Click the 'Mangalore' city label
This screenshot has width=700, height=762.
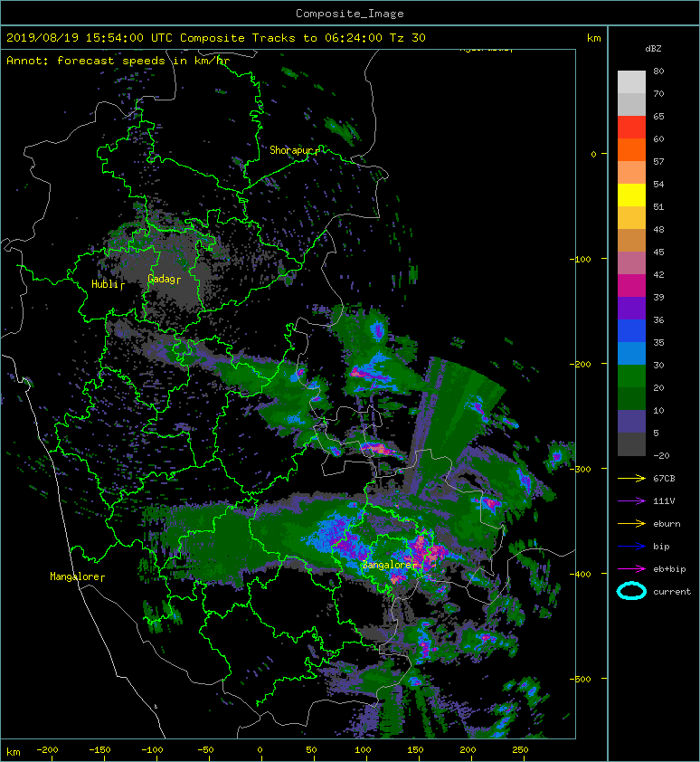[74, 576]
